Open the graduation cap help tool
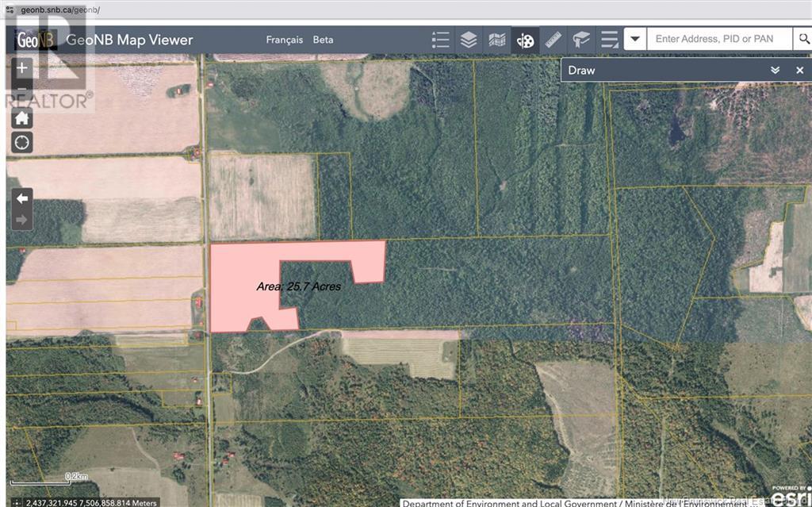This screenshot has height=507, width=812. pyautogui.click(x=581, y=40)
